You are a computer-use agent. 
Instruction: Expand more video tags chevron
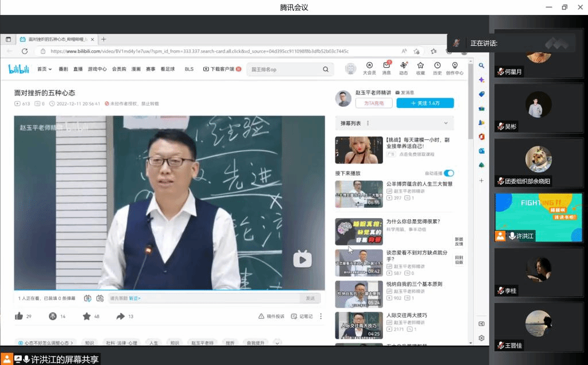pyautogui.click(x=277, y=343)
